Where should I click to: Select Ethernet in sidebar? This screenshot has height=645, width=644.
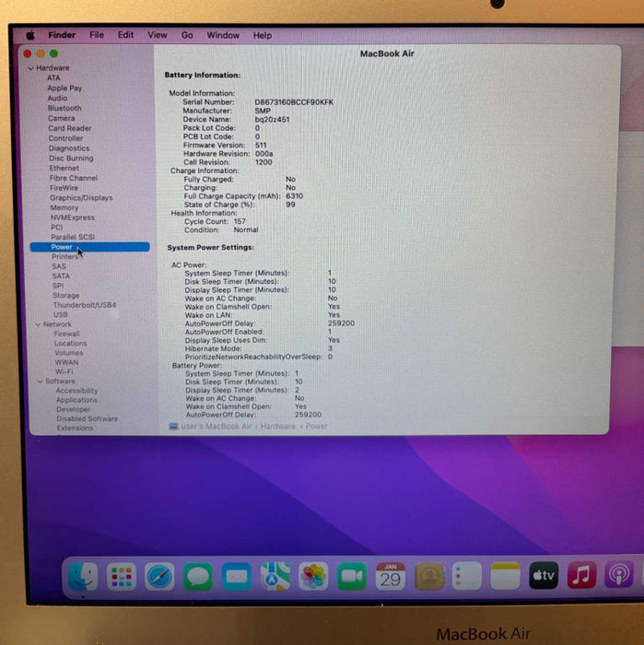click(64, 169)
